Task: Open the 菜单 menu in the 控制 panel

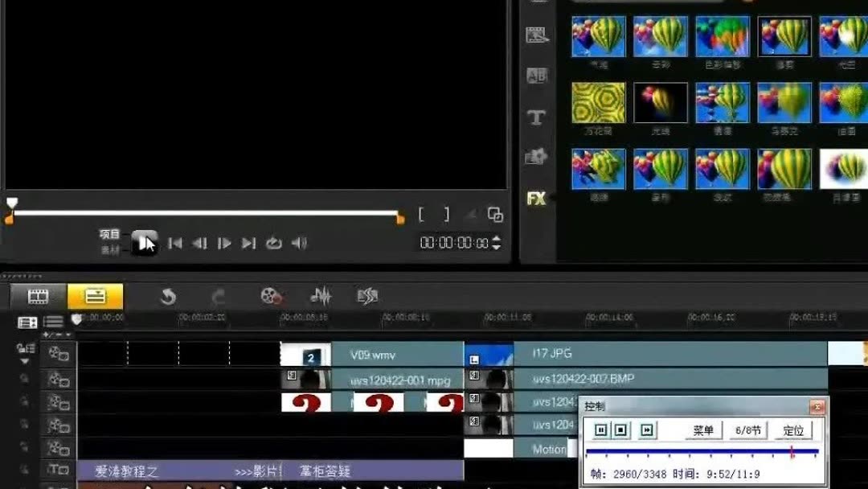Action: coord(703,430)
